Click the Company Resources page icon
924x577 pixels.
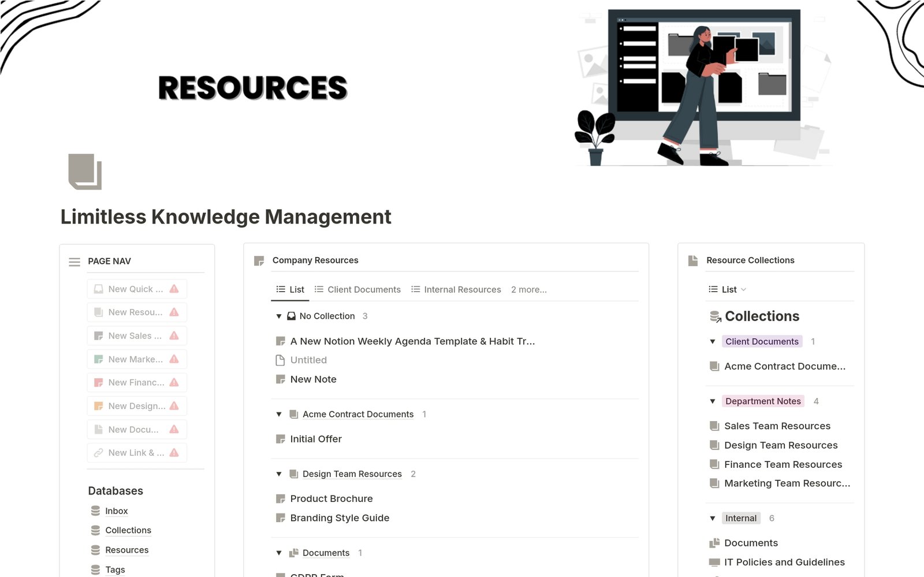[258, 260]
